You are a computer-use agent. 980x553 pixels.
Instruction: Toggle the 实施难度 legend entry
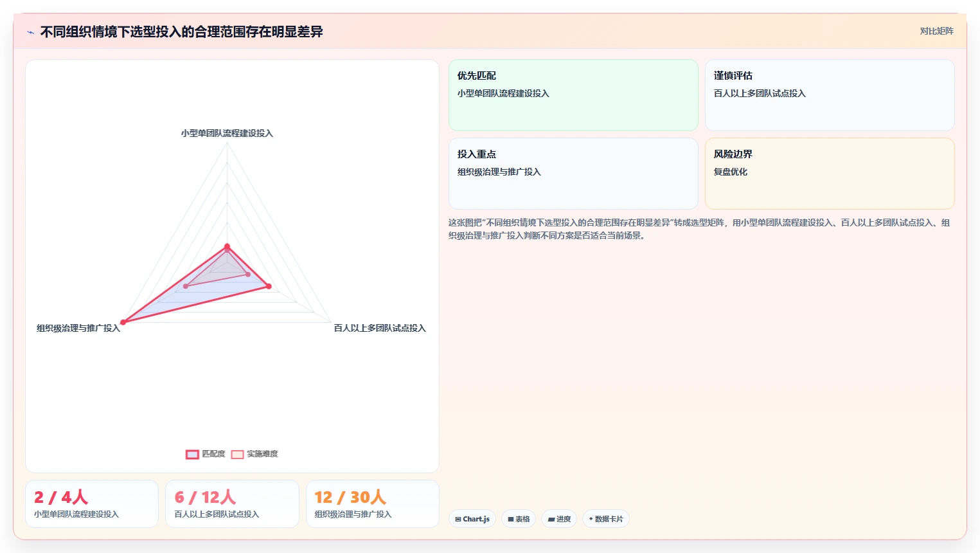pos(254,454)
